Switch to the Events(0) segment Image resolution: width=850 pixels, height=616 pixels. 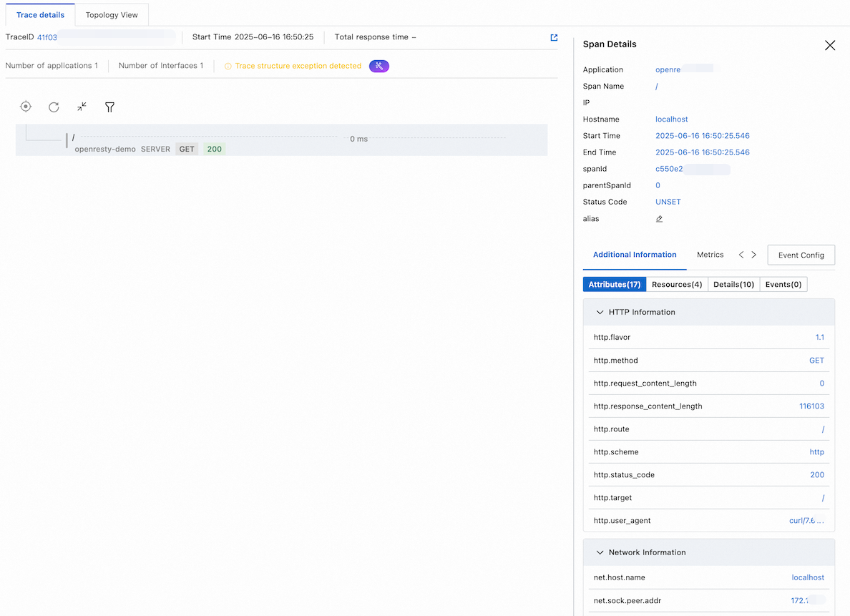pyautogui.click(x=783, y=285)
